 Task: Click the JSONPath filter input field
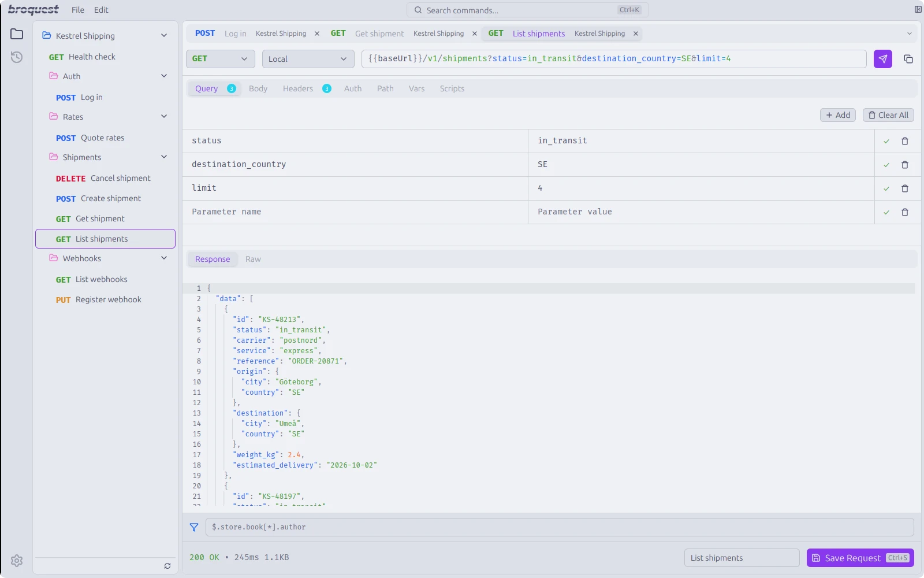tap(560, 527)
